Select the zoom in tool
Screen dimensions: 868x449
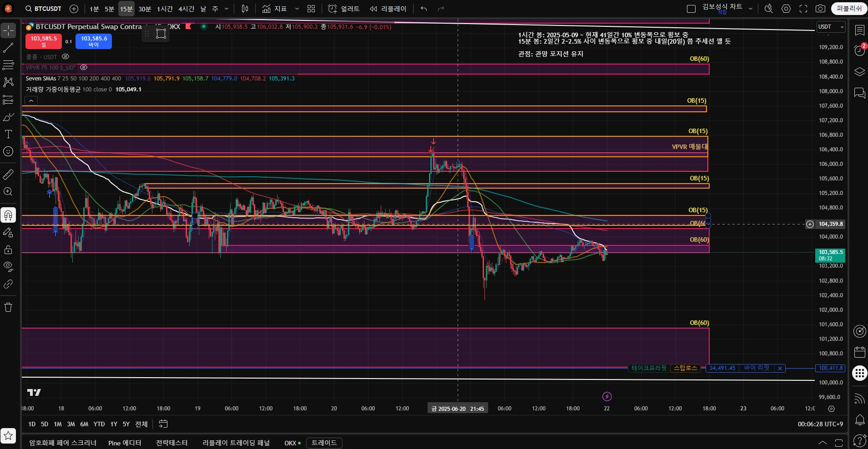tap(8, 191)
